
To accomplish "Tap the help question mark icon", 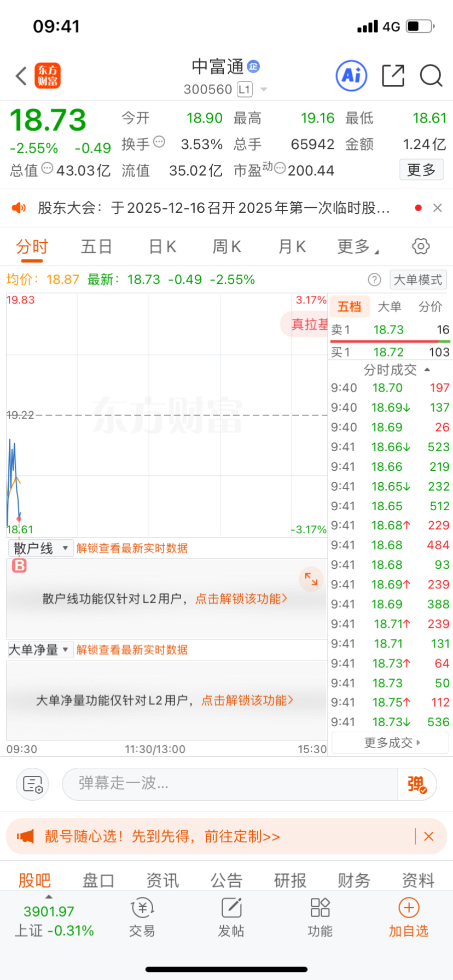I will click(x=374, y=280).
